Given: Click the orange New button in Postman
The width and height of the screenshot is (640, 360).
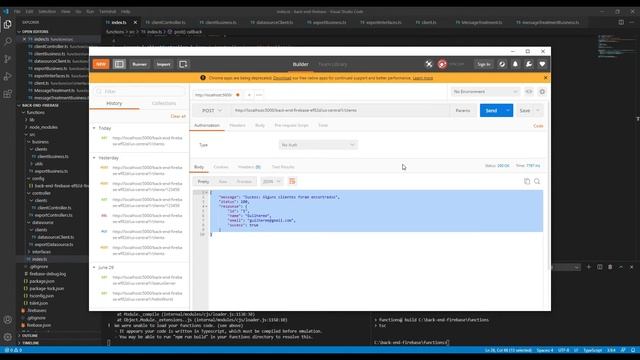Looking at the screenshot, I should pos(101,64).
